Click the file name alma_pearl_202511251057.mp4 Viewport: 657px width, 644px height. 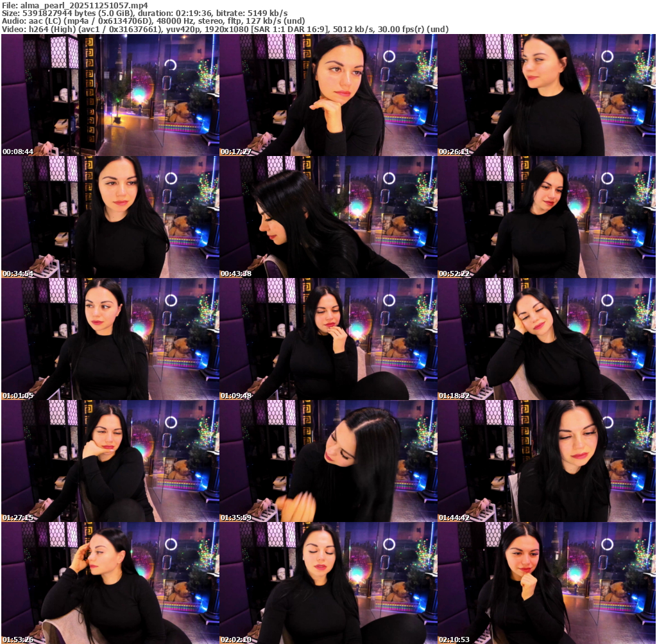pos(84,5)
